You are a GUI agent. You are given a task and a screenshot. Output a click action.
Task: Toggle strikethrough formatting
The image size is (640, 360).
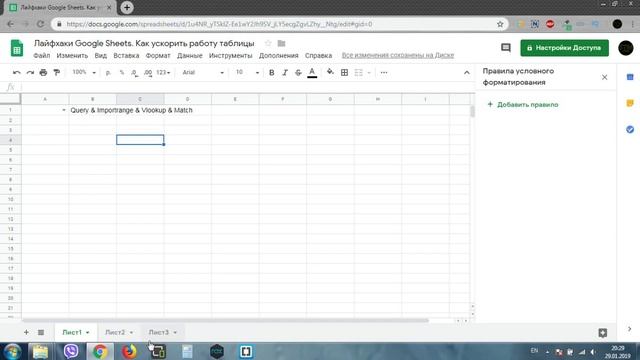tap(298, 73)
